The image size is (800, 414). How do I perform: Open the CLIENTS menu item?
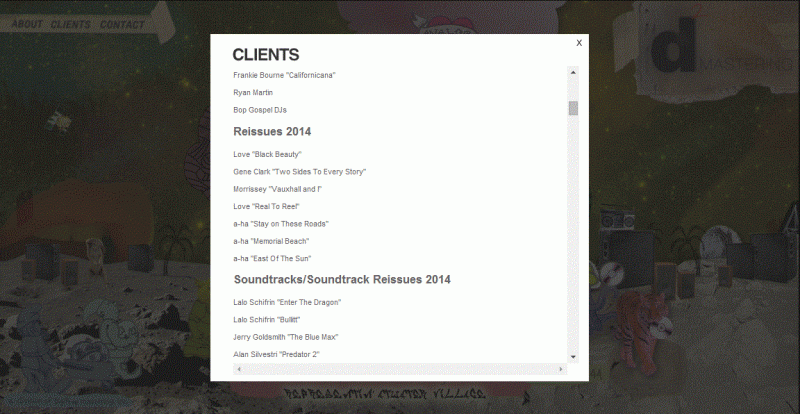[x=71, y=25]
